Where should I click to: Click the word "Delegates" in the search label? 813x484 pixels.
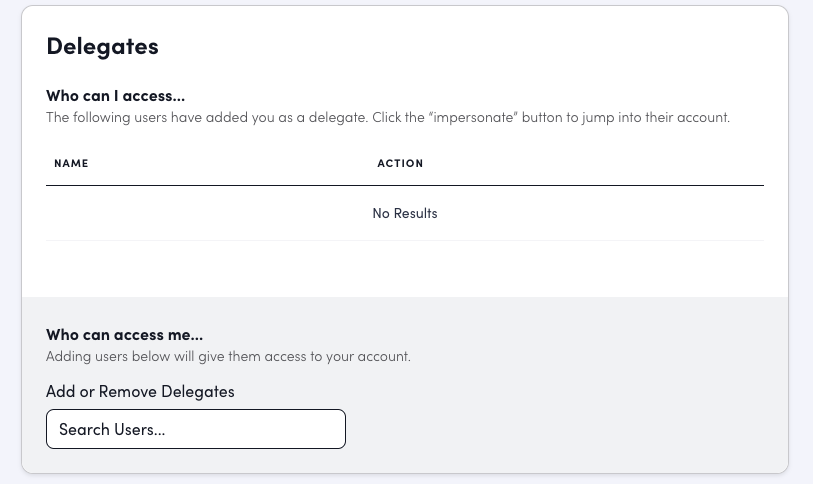coord(198,391)
